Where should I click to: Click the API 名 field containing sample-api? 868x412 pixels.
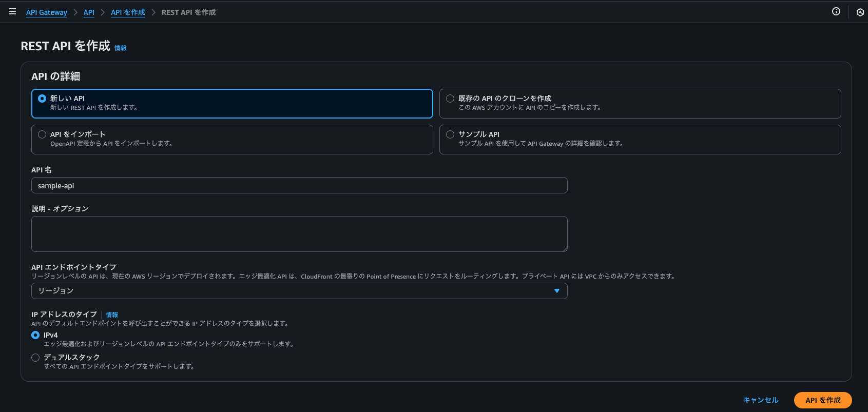click(x=299, y=185)
